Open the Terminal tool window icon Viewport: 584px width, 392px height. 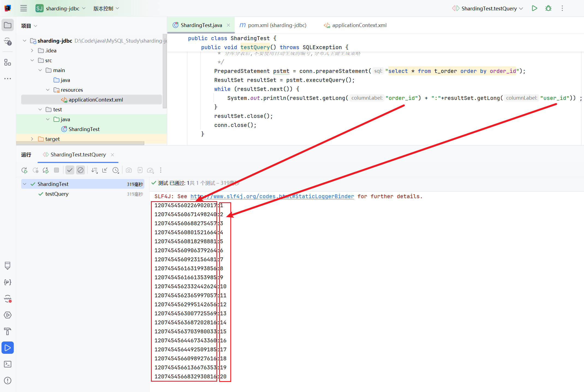8,364
